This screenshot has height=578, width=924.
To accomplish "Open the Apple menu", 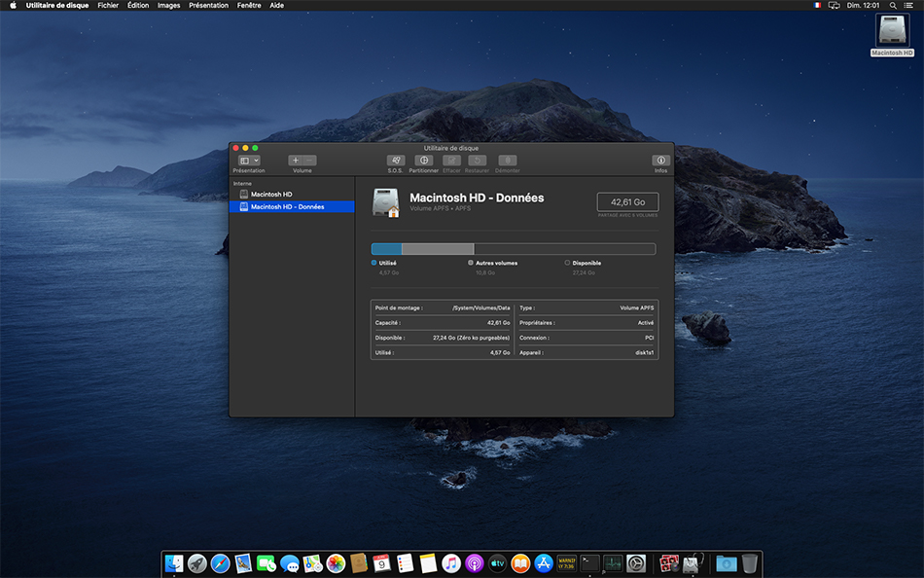I will (13, 5).
